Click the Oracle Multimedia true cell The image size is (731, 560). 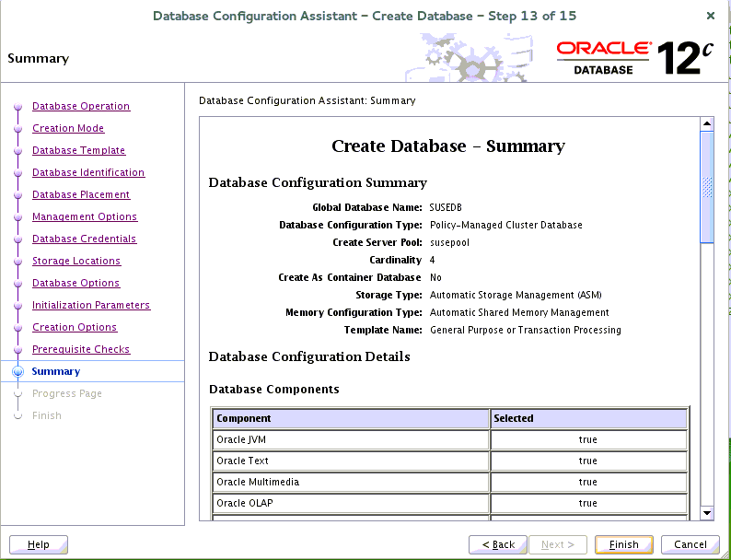coord(589,482)
